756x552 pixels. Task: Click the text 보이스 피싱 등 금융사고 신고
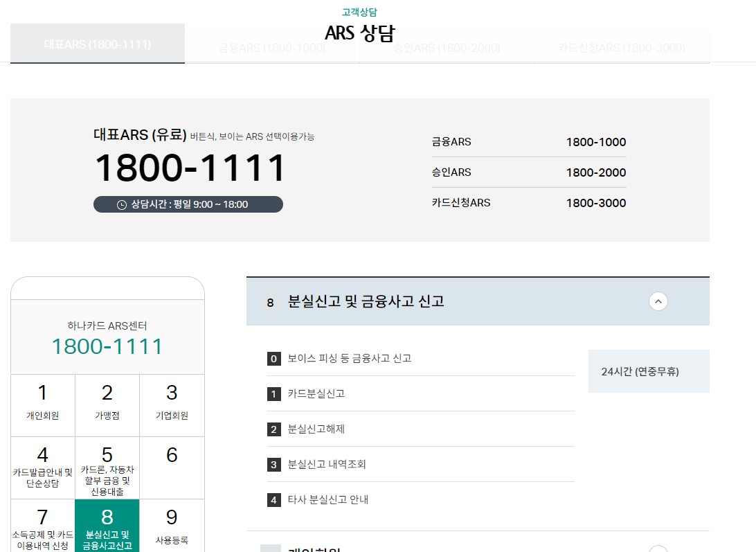click(x=350, y=358)
